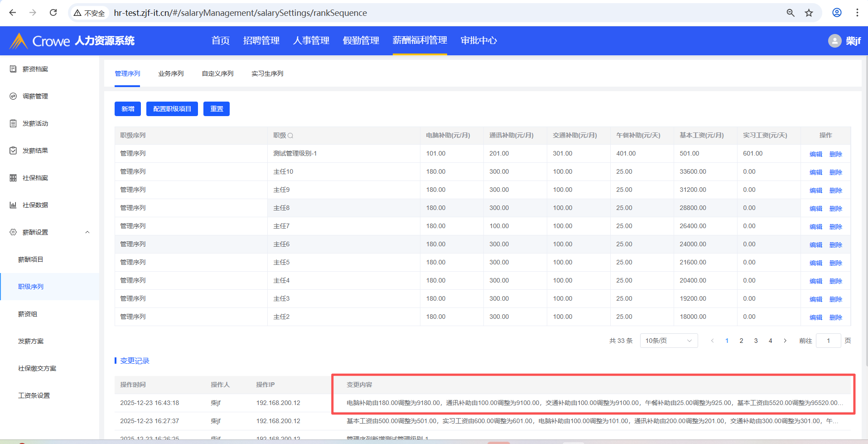This screenshot has width=868, height=444.
Task: Click the 前往 page number input field
Action: (x=828, y=341)
